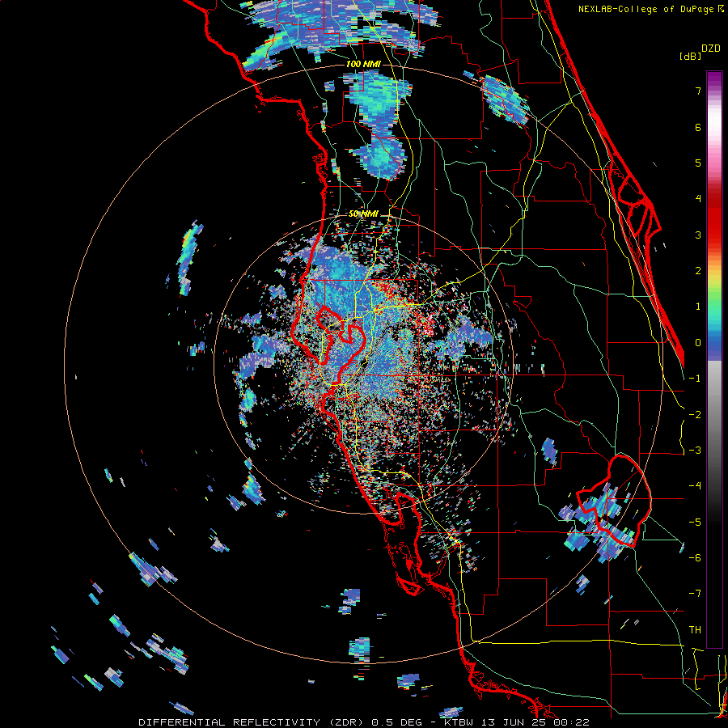This screenshot has width=728, height=728.
Task: Click the KTBW station identifier
Action: coord(459,722)
